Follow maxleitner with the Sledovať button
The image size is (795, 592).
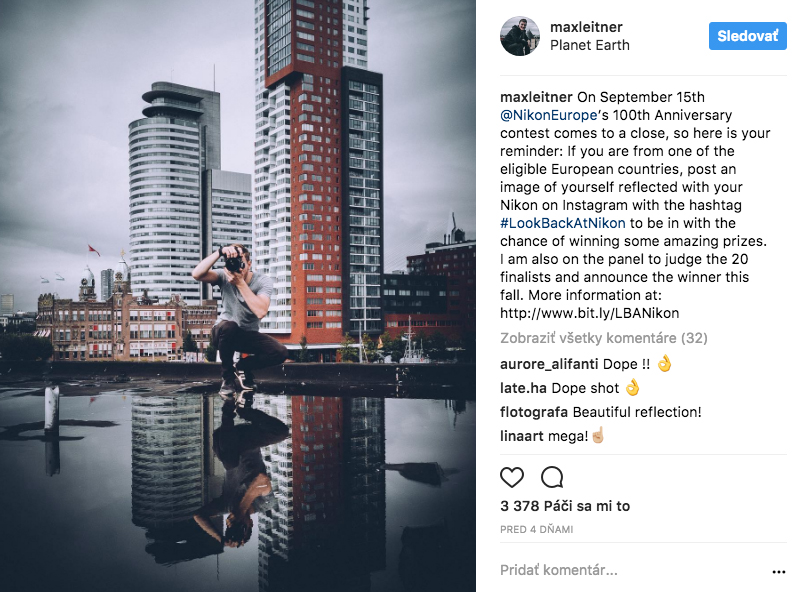click(x=747, y=36)
